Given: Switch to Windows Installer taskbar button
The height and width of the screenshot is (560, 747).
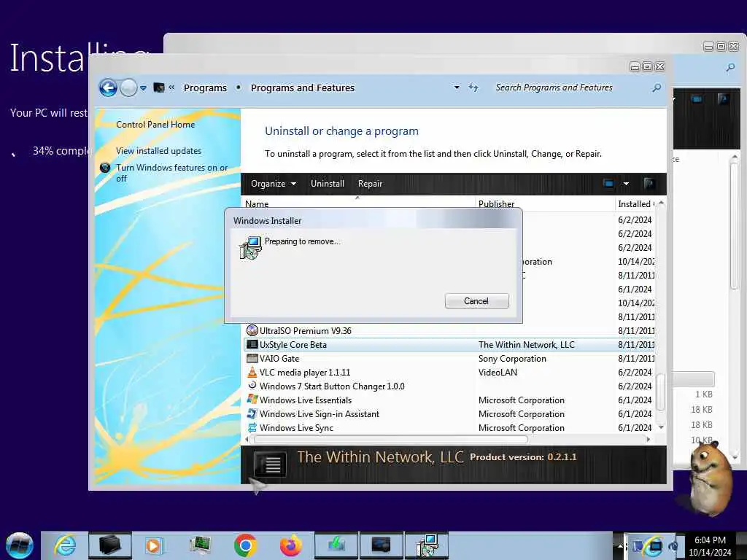Looking at the screenshot, I should coord(426,545).
